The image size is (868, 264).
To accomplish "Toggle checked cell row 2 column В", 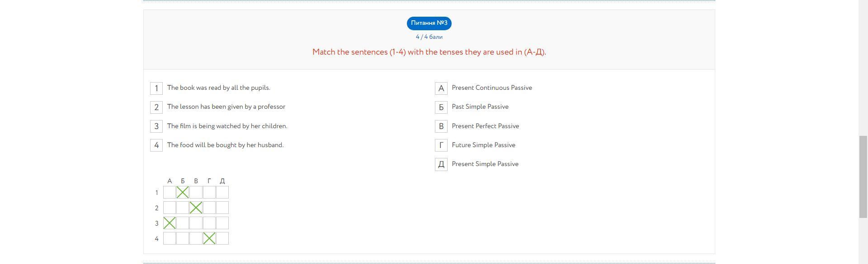I will coord(196,208).
